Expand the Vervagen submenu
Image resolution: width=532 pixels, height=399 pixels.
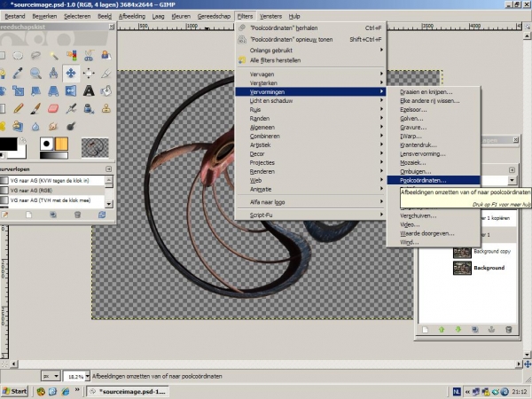pyautogui.click(x=311, y=74)
